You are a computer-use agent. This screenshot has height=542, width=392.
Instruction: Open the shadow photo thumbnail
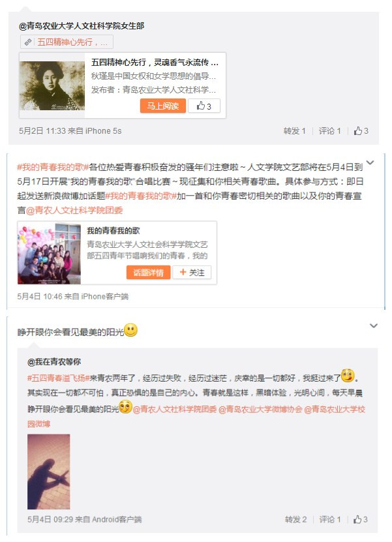[49, 472]
